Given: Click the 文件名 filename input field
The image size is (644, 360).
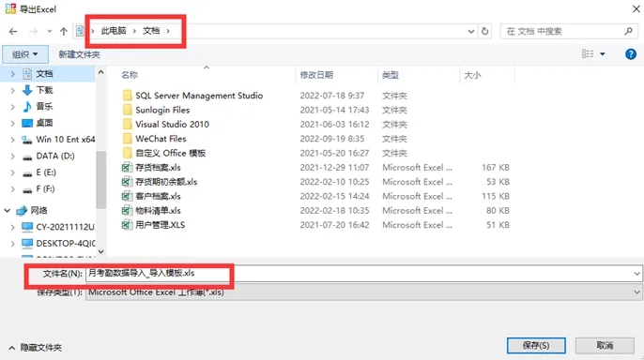Looking at the screenshot, I should point(363,274).
